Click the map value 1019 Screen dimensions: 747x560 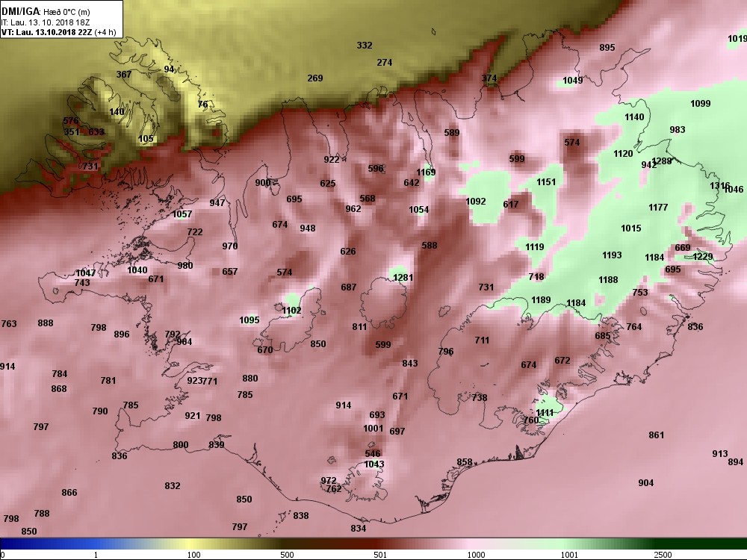coord(737,39)
